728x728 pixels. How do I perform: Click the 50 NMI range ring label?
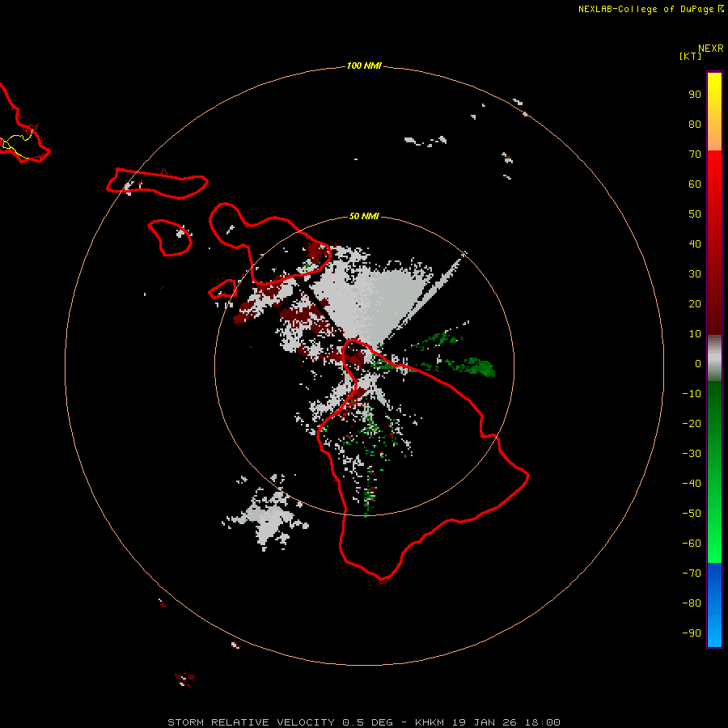tap(363, 216)
